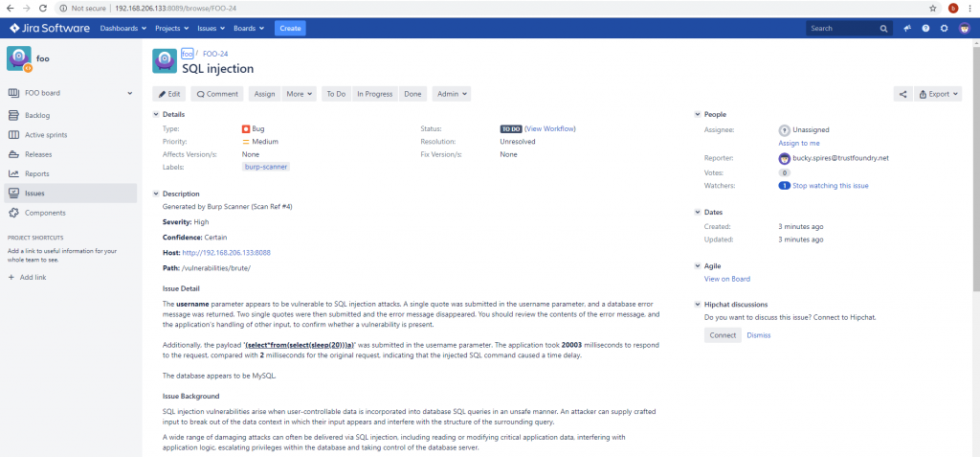
Task: Go to Active sprints in sidebar
Action: (46, 135)
